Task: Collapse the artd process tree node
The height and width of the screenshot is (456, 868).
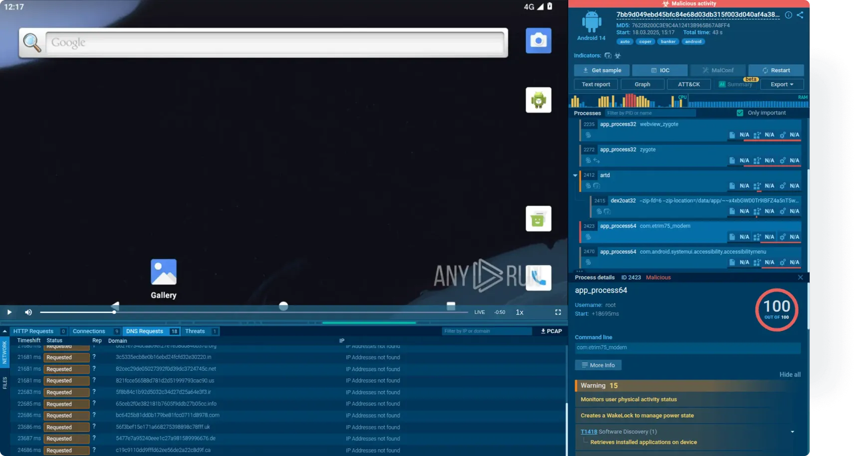Action: point(575,175)
